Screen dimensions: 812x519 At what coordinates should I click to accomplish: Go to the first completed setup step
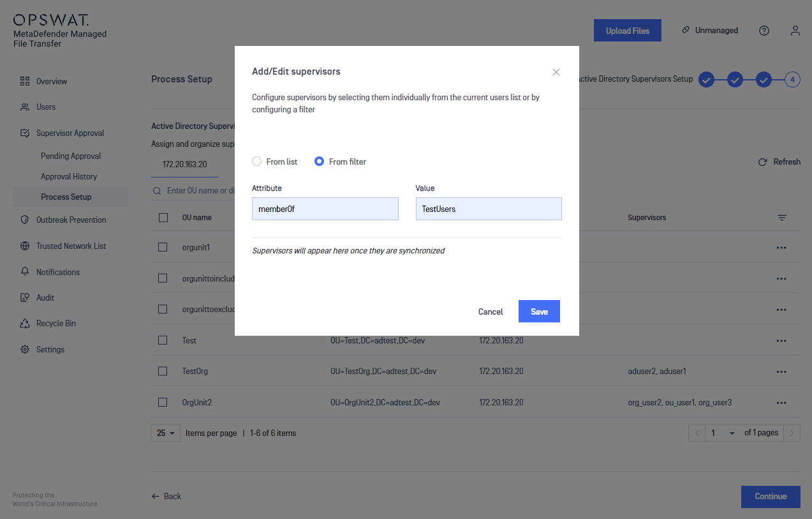tap(705, 80)
